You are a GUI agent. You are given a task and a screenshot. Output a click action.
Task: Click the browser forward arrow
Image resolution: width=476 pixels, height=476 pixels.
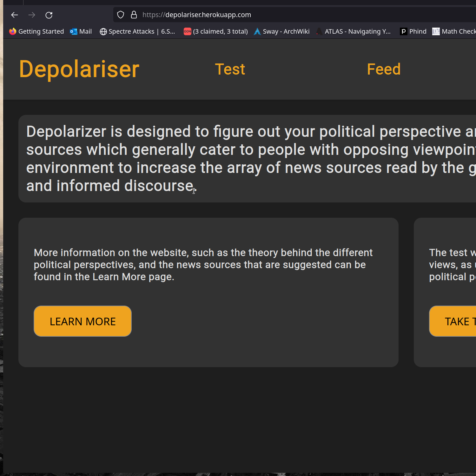tap(32, 15)
